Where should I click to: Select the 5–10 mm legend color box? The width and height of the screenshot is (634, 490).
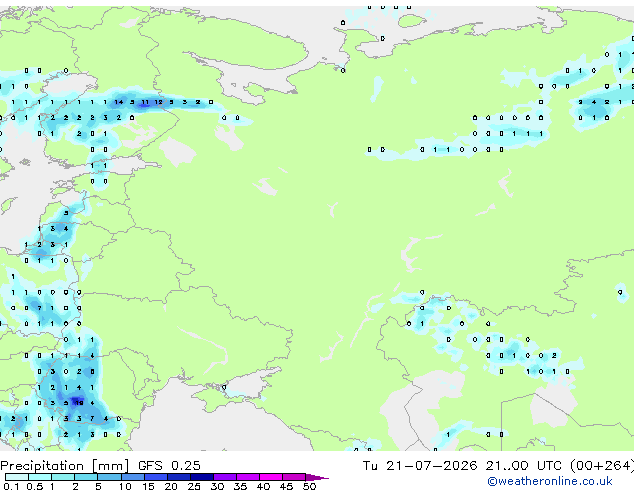point(109,477)
